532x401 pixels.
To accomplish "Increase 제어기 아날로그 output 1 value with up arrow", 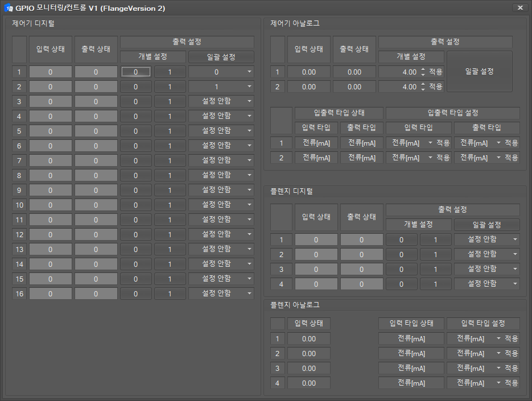I will click(x=423, y=69).
